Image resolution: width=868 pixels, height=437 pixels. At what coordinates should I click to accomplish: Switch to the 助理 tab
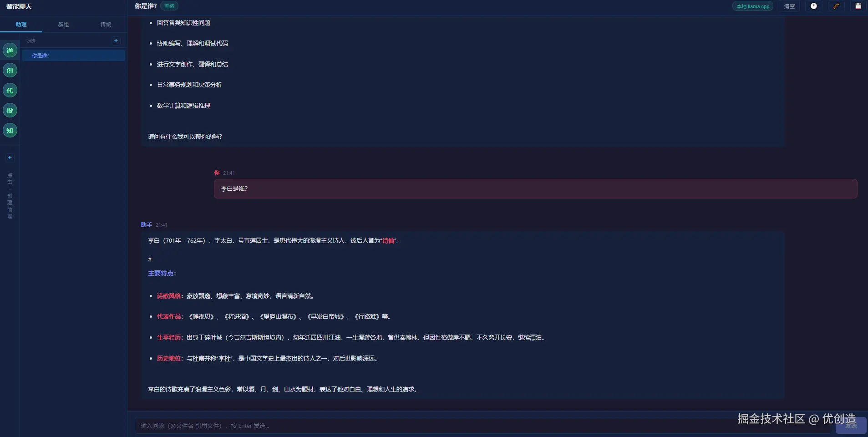[x=21, y=25]
